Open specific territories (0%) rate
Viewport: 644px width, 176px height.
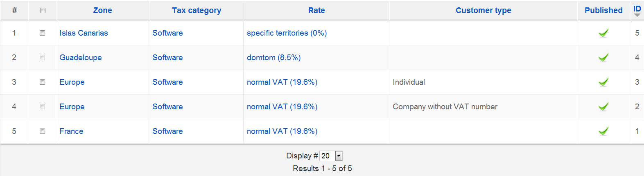click(287, 33)
